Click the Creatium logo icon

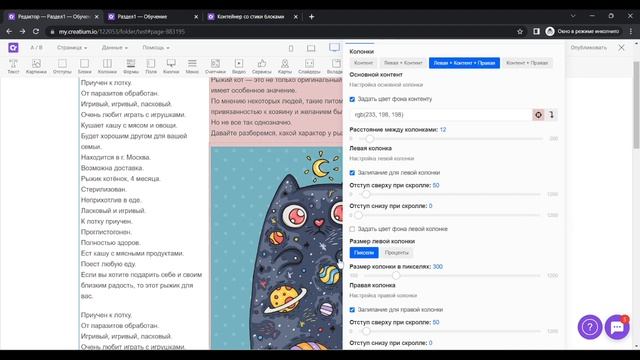tap(13, 47)
